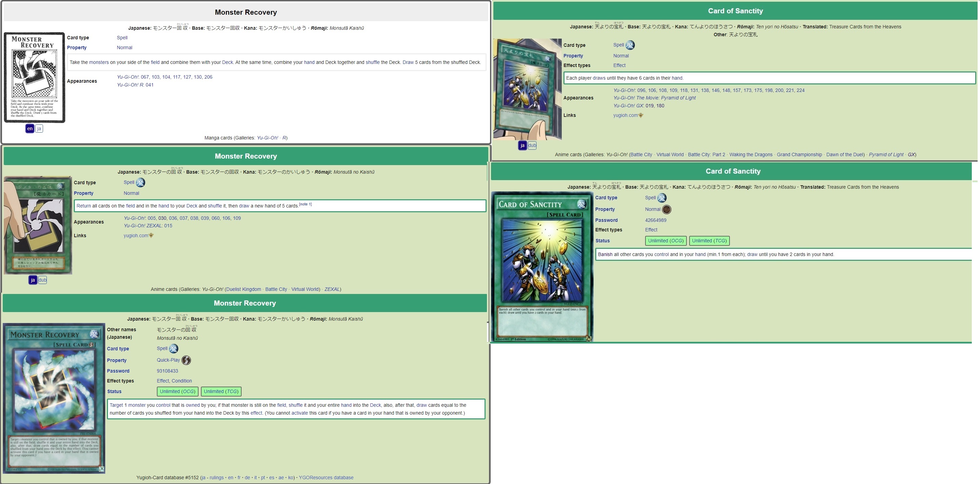Select the en image tab on manga card
980x484 pixels.
coord(30,129)
